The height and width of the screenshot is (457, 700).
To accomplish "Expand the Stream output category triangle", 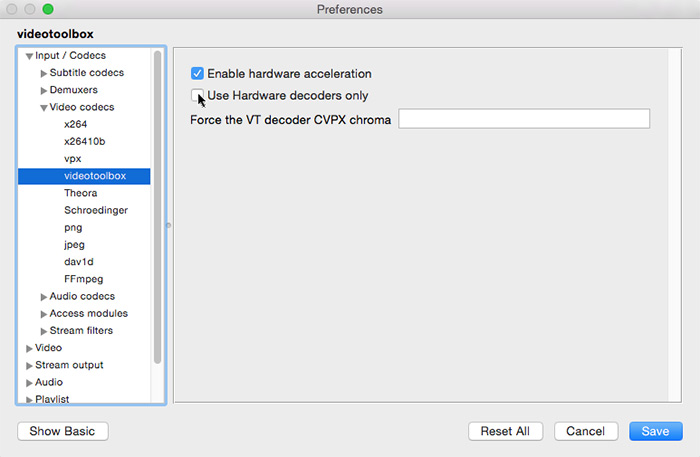I will point(29,366).
